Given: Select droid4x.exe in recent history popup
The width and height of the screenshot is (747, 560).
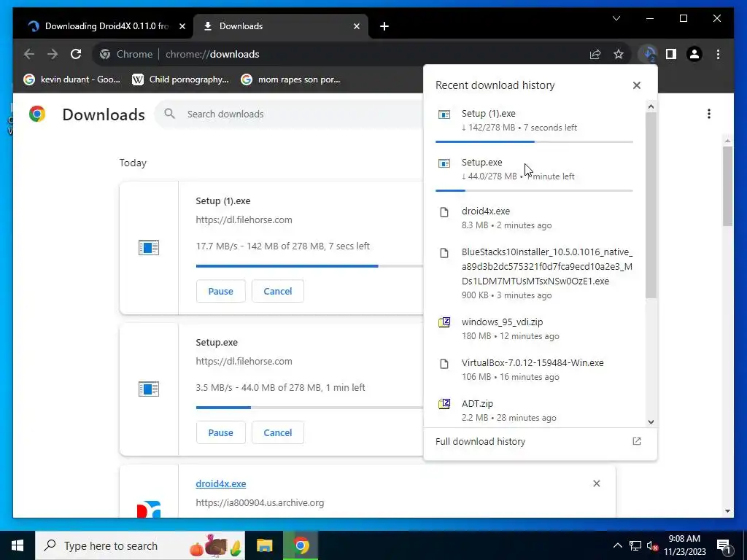Looking at the screenshot, I should 534,217.
